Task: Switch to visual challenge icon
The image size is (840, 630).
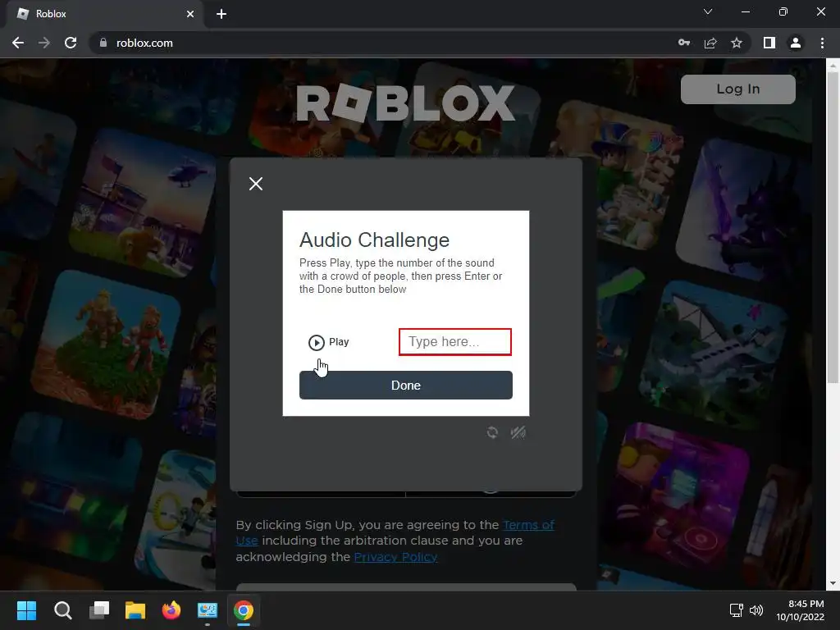Action: point(518,432)
